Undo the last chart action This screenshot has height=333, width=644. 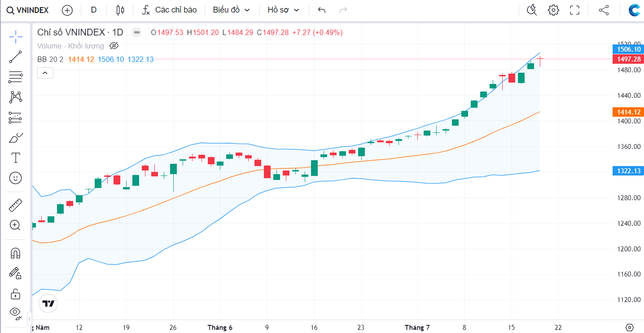[321, 10]
